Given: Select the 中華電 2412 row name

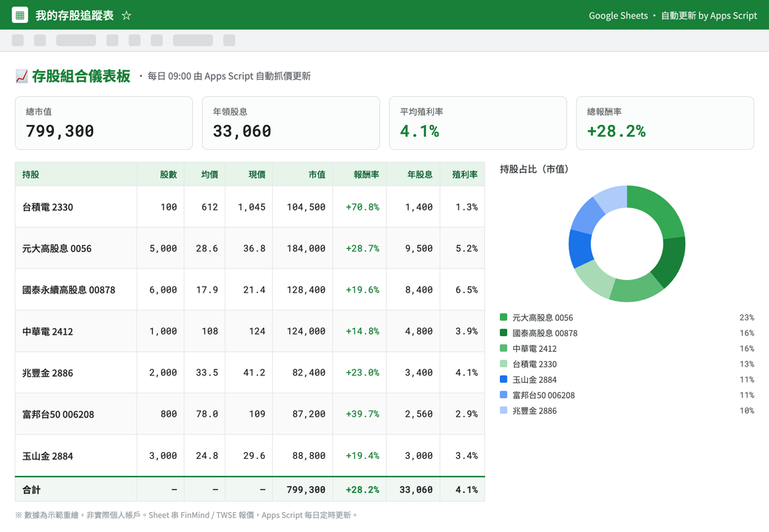Looking at the screenshot, I should pos(47,332).
